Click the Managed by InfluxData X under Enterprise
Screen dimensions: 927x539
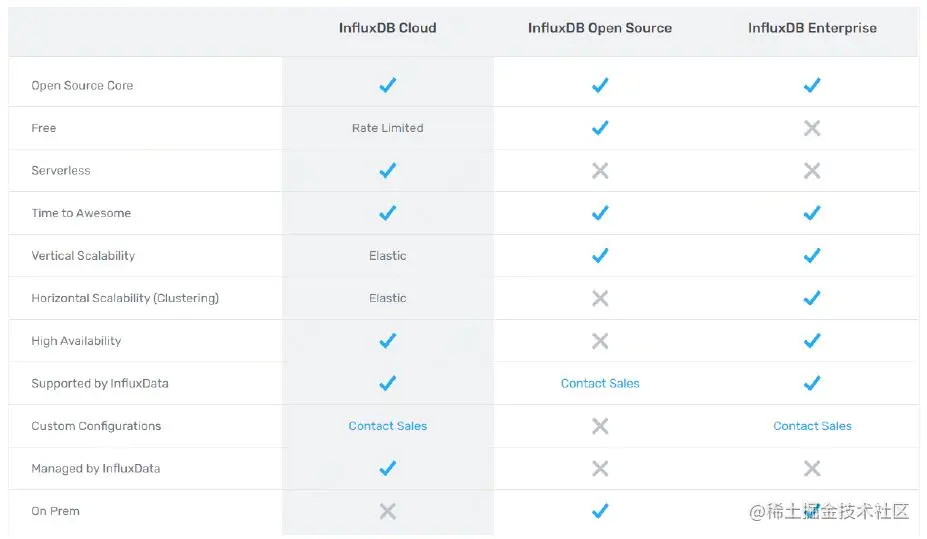812,468
